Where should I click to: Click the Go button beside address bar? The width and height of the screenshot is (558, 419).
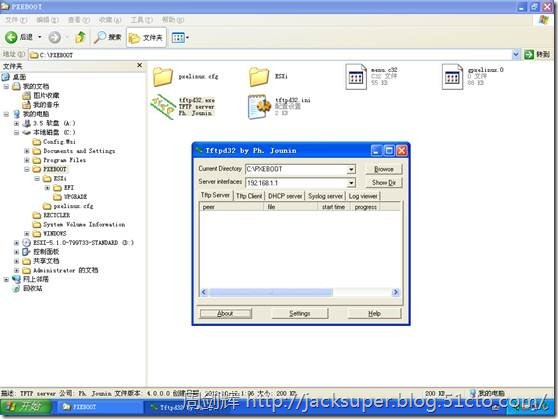pyautogui.click(x=537, y=54)
